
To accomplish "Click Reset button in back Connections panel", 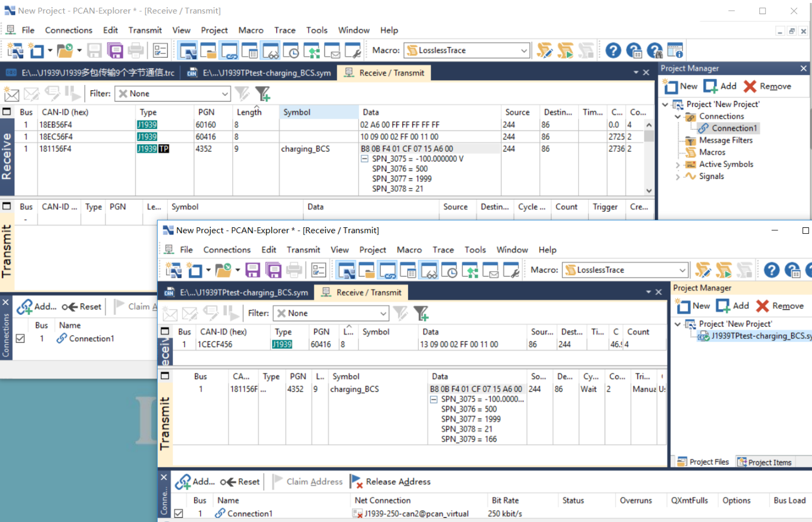I will (81, 306).
